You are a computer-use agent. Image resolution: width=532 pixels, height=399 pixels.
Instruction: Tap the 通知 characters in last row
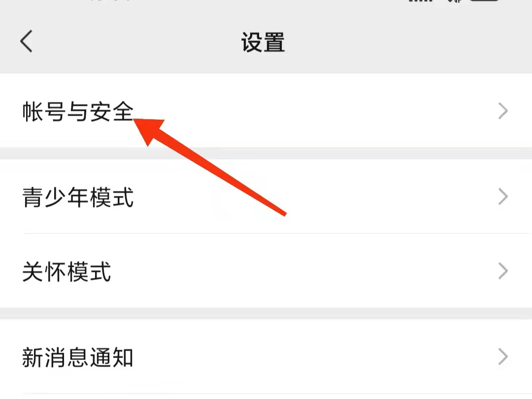(x=112, y=357)
